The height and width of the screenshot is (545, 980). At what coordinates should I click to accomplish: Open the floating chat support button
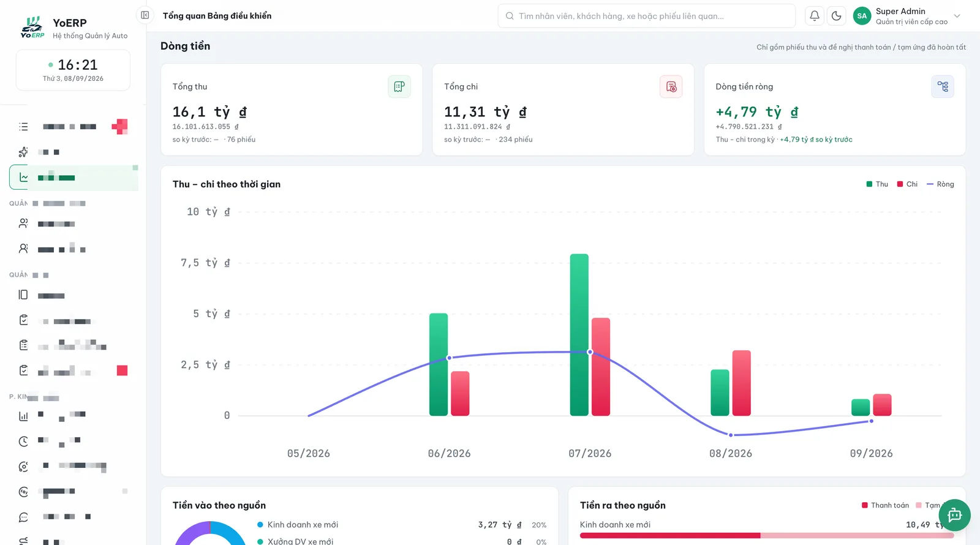tap(955, 515)
